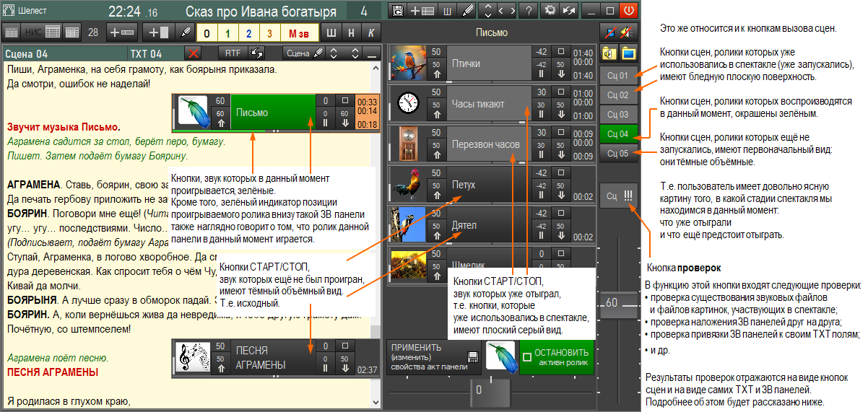868x412 pixels.
Task: Click the third table layout icon before 28
Action: 72,32
